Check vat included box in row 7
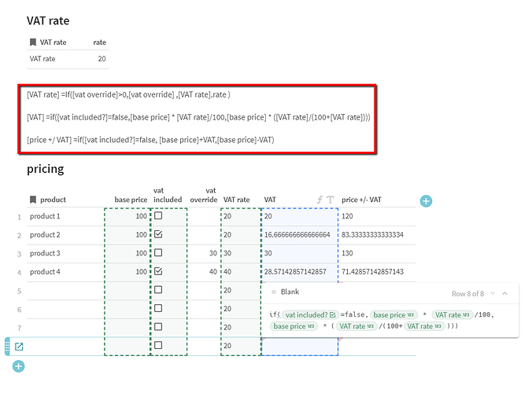The width and height of the screenshot is (532, 393). click(158, 327)
